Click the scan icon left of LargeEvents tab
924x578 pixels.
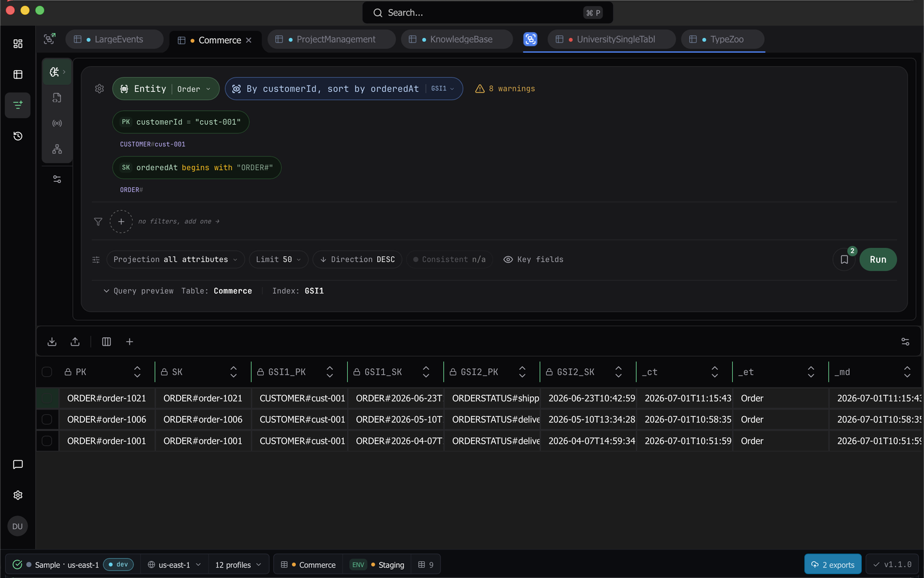pos(49,39)
